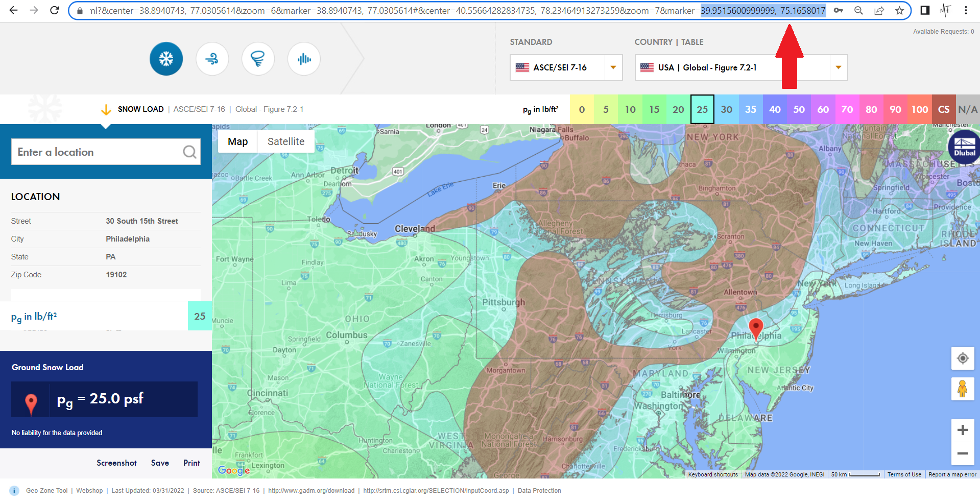Zoom out on the map
The height and width of the screenshot is (503, 980).
(x=963, y=453)
